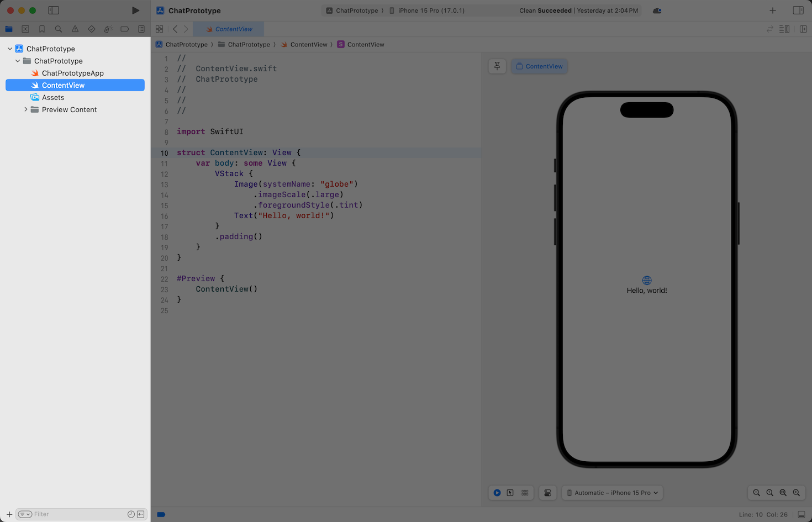
Task: Toggle the debug area at bottom right
Action: [x=802, y=514]
